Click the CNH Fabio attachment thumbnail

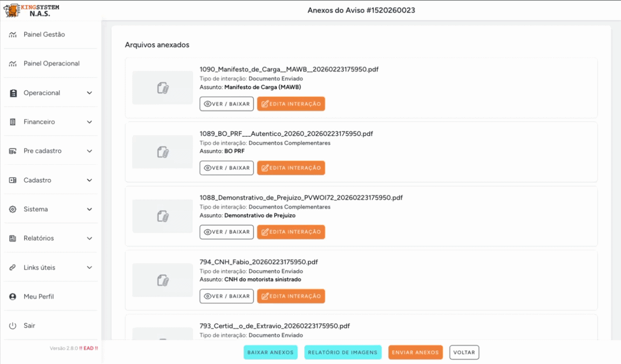point(163,280)
